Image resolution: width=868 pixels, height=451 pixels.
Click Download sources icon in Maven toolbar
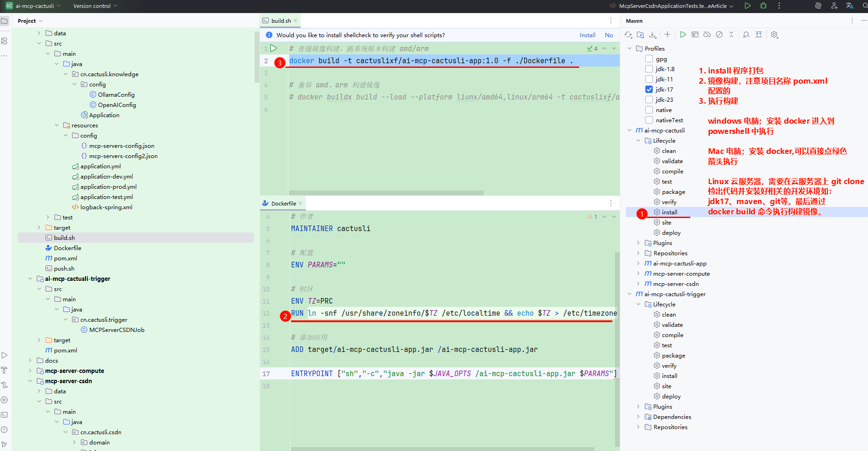click(653, 35)
